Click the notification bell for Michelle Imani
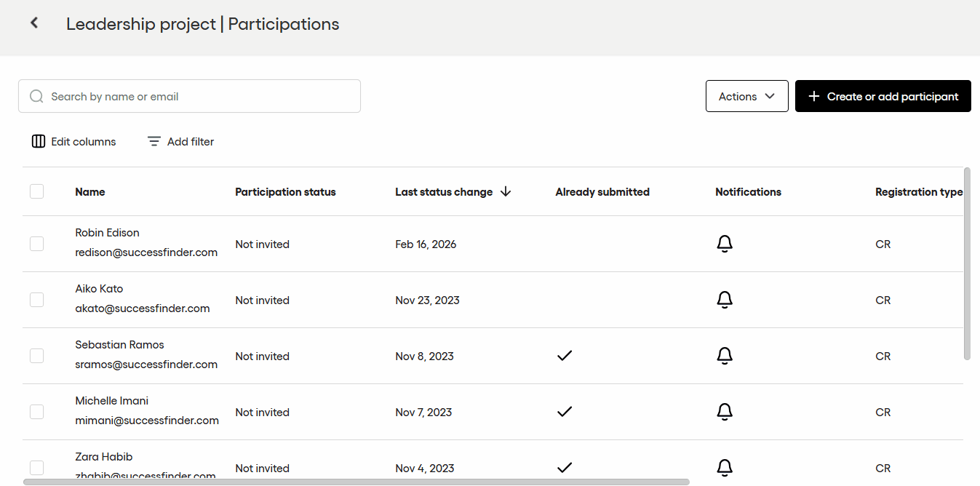 (725, 412)
